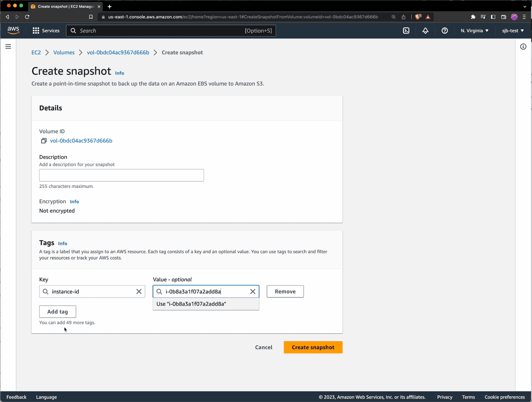Viewport: 532px width, 402px height.
Task: Open the N. Virginia region dropdown
Action: (475, 31)
